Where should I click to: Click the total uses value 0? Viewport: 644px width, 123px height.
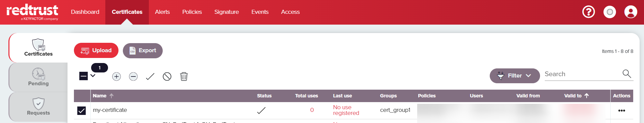tap(312, 110)
